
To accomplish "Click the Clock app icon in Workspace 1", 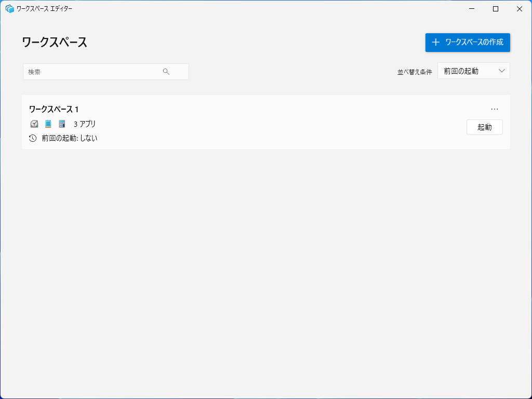I will (x=34, y=124).
